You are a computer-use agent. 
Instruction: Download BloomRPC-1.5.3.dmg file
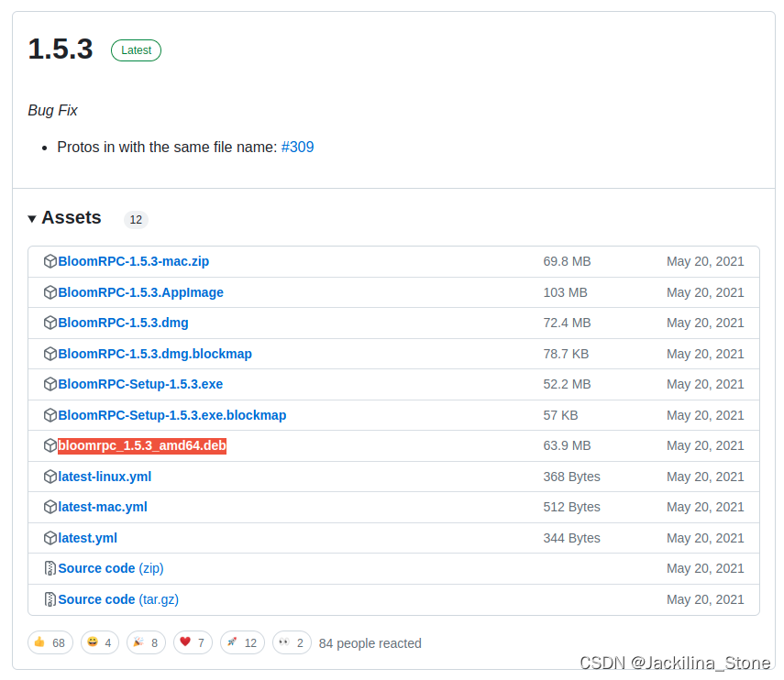(123, 323)
